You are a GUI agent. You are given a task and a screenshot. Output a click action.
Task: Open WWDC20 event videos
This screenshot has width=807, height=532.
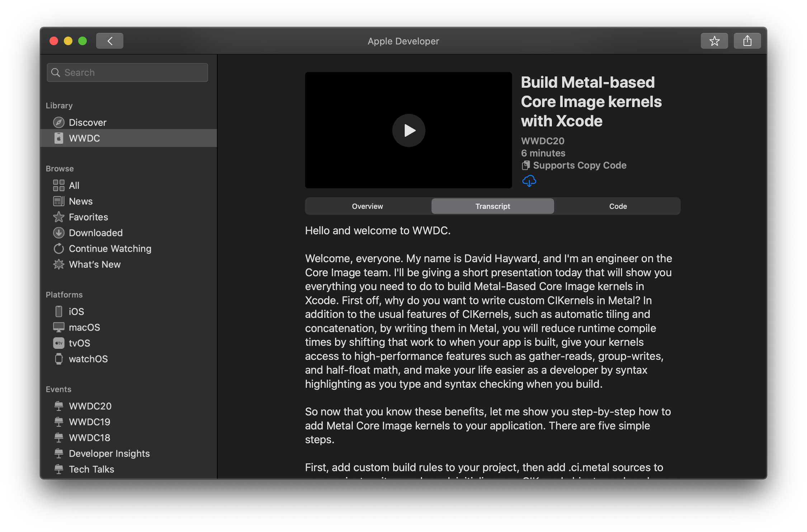pyautogui.click(x=90, y=406)
